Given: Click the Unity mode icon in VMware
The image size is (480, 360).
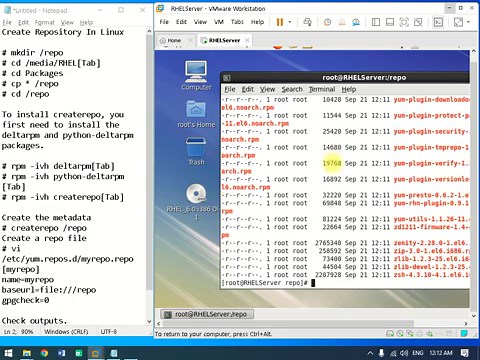Looking at the screenshot, I should [x=418, y=22].
